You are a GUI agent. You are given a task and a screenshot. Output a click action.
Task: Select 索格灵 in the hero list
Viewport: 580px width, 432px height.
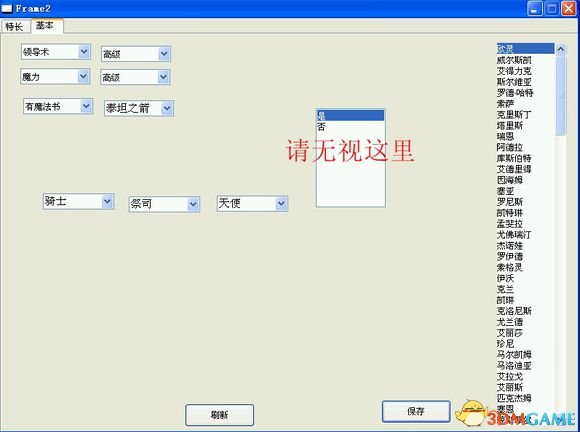tap(525, 267)
